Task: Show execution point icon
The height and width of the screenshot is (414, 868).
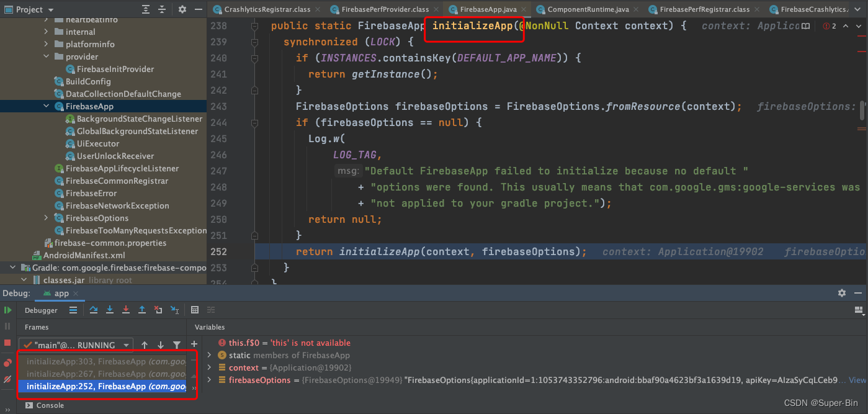Action: (73, 310)
